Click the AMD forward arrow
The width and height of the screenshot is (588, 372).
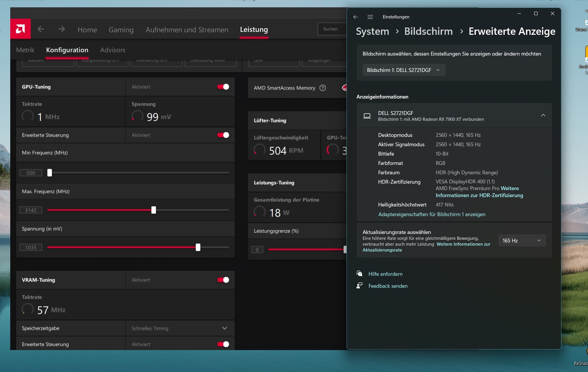pos(61,29)
